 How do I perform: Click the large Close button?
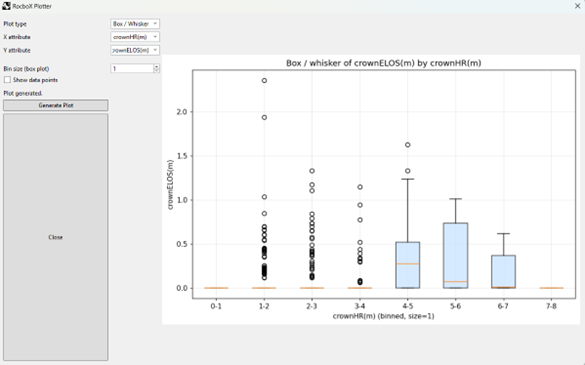pyautogui.click(x=56, y=237)
